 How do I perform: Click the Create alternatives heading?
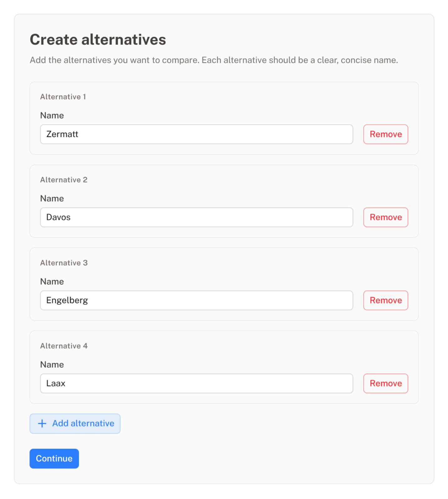click(x=98, y=39)
